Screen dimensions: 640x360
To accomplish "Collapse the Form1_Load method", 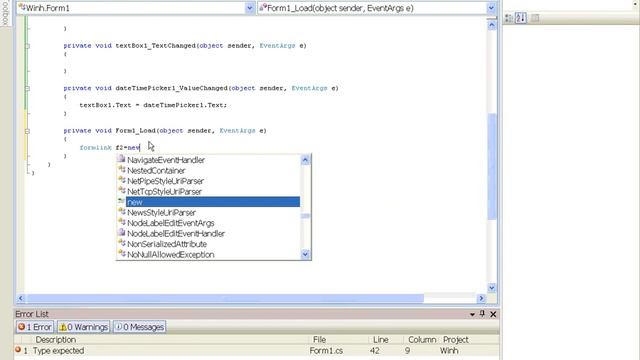I will pos(27,131).
